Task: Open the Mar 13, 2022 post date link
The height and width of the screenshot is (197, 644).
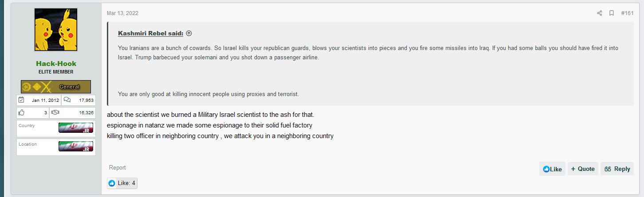Action: (x=122, y=13)
